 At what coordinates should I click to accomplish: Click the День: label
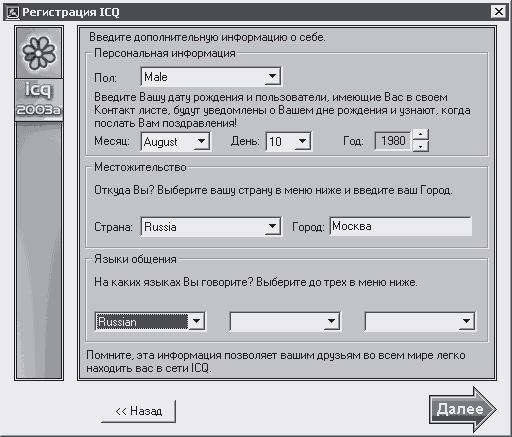click(245, 141)
